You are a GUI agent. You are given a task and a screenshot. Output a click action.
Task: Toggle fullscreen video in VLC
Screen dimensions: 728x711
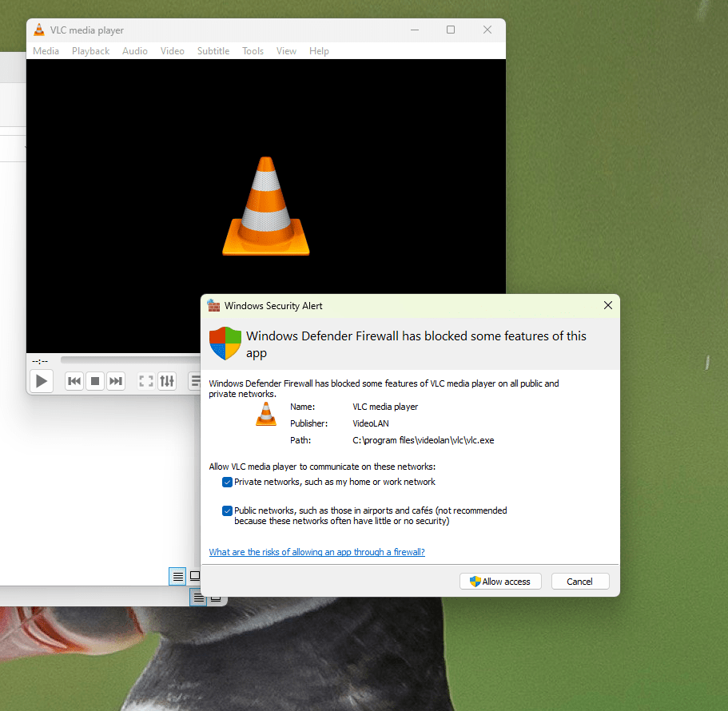tap(146, 381)
